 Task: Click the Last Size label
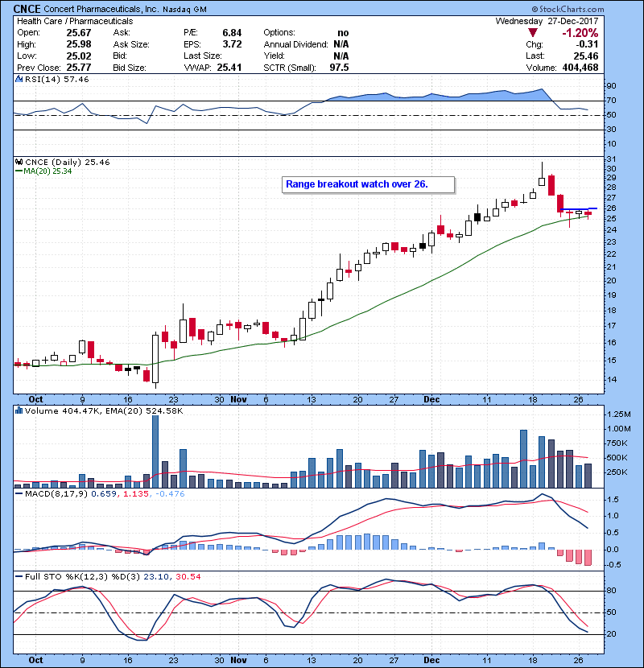point(203,56)
